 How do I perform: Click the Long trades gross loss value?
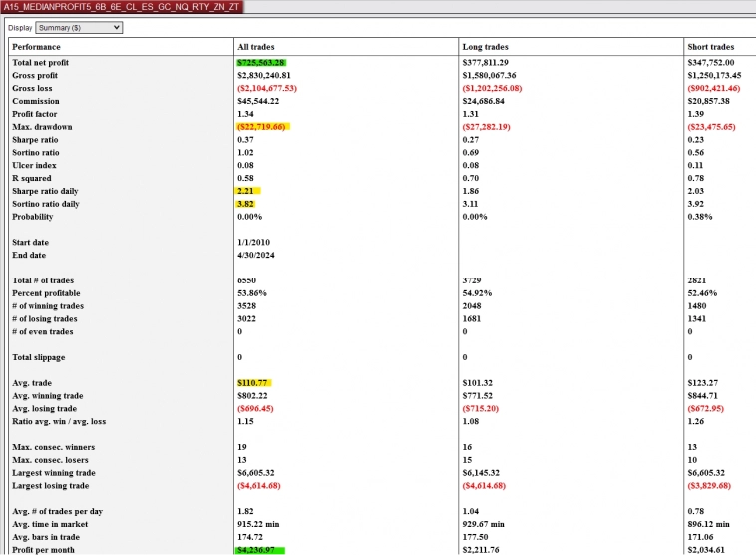pyautogui.click(x=500, y=88)
